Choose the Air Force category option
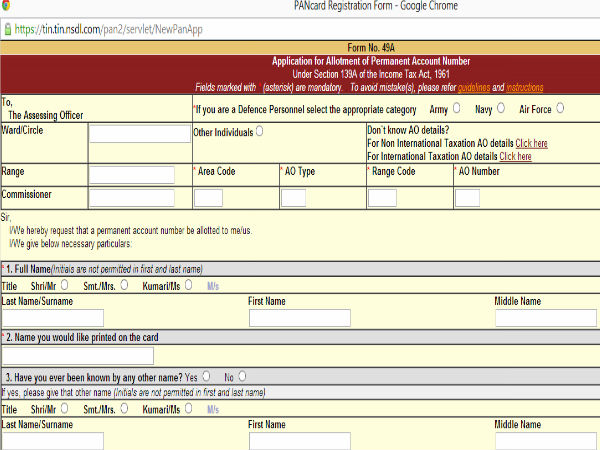600x450 pixels. click(560, 107)
